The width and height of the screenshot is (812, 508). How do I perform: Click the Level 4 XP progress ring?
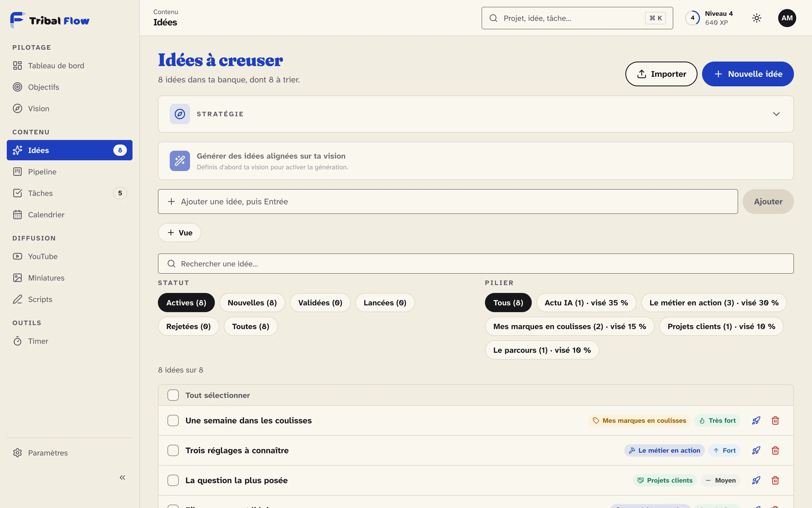pyautogui.click(x=692, y=18)
